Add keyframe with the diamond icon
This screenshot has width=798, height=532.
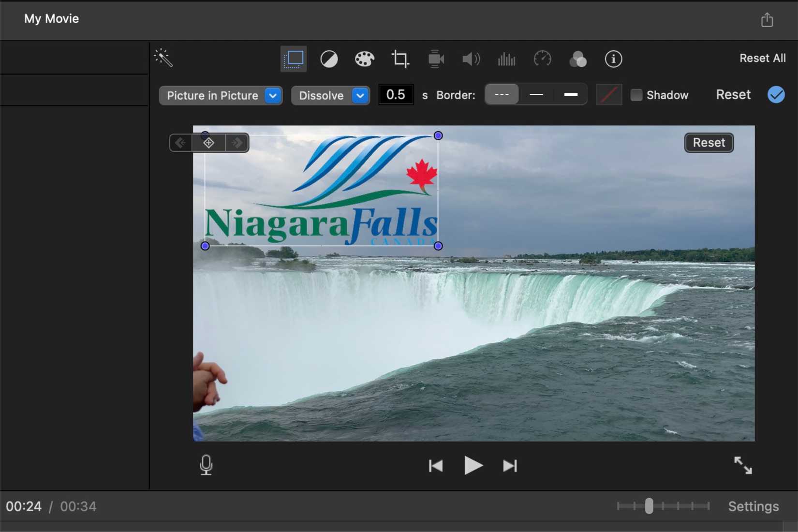(208, 143)
